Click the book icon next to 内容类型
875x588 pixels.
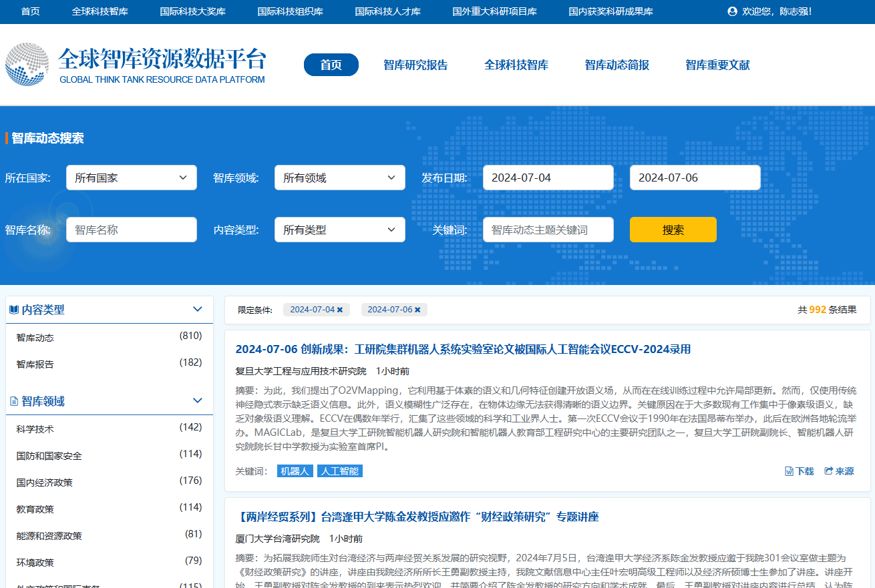tap(13, 310)
